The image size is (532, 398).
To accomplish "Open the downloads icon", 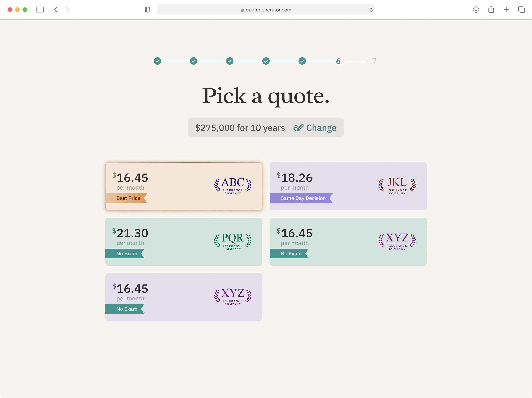I will tap(476, 10).
